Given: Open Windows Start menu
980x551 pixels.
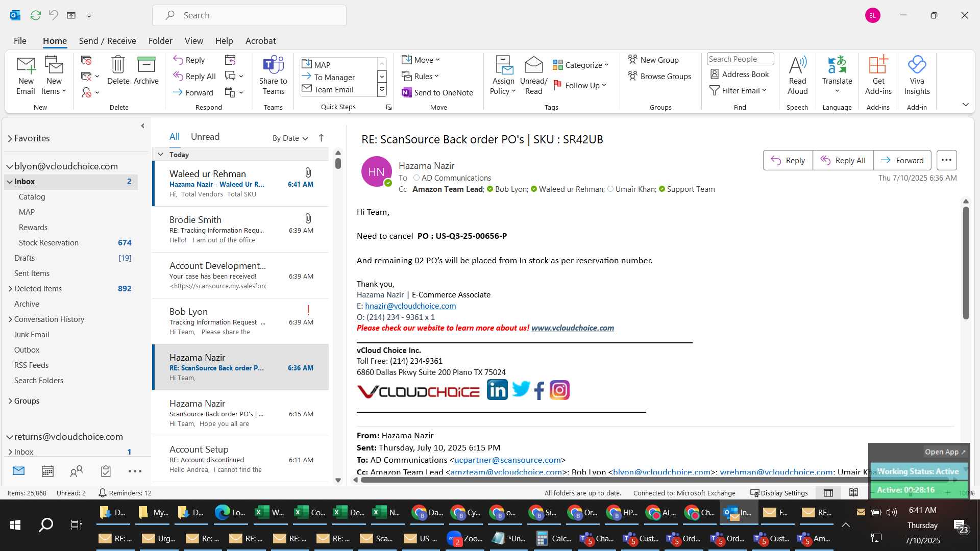Looking at the screenshot, I should pos(15,524).
